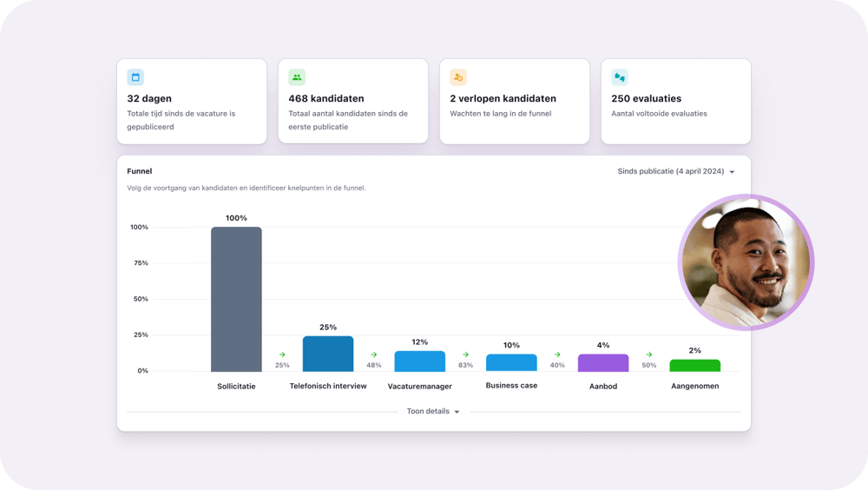Select the dark blue Telefonisch interview bar
Screen dimensions: 868x490
click(328, 354)
